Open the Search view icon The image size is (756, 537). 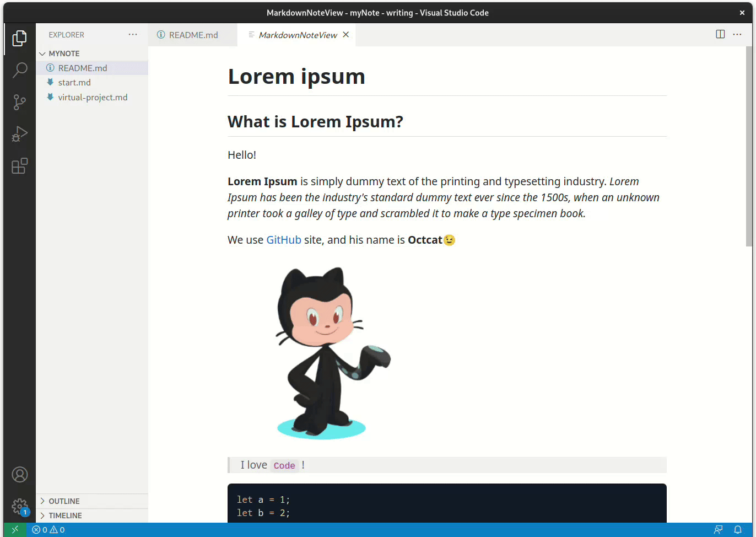pos(19,70)
